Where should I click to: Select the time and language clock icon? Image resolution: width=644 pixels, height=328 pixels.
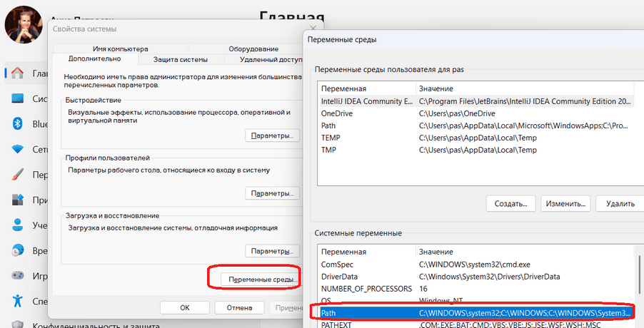point(17,251)
